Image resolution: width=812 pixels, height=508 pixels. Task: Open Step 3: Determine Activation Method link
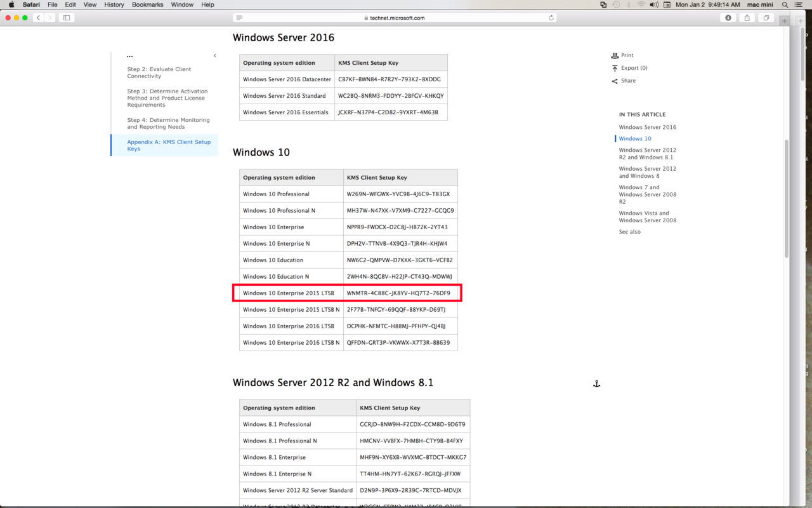pos(167,98)
